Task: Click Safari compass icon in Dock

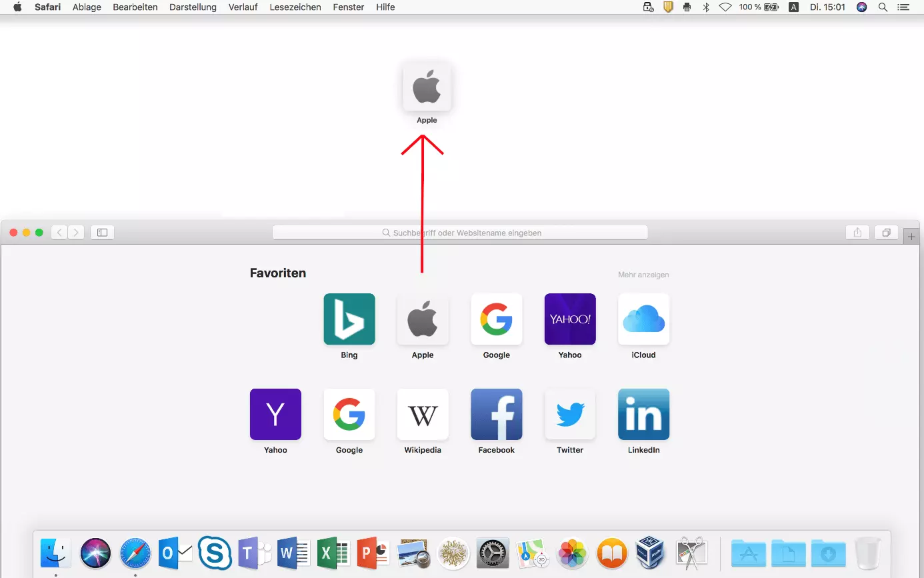Action: 135,553
